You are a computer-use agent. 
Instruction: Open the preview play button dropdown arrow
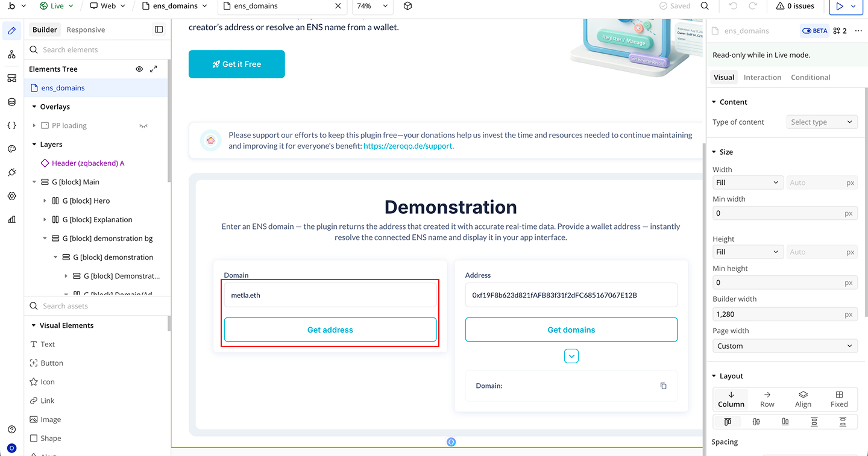point(853,6)
